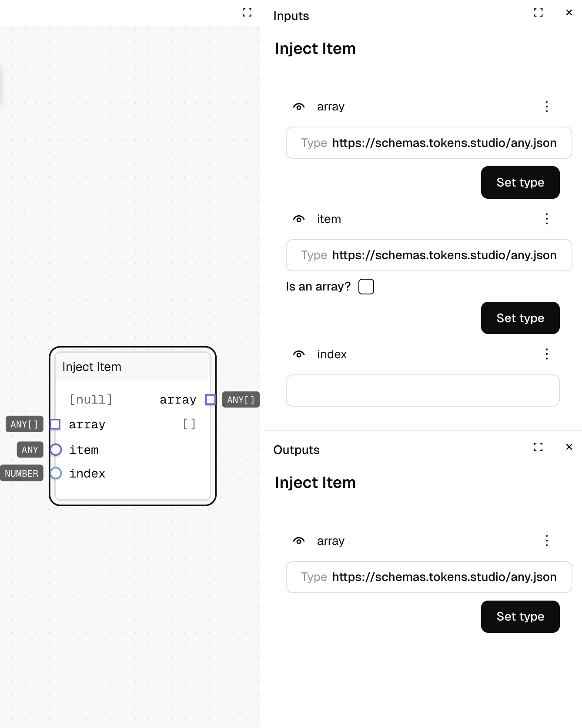Click the 'index' label in node

(87, 473)
